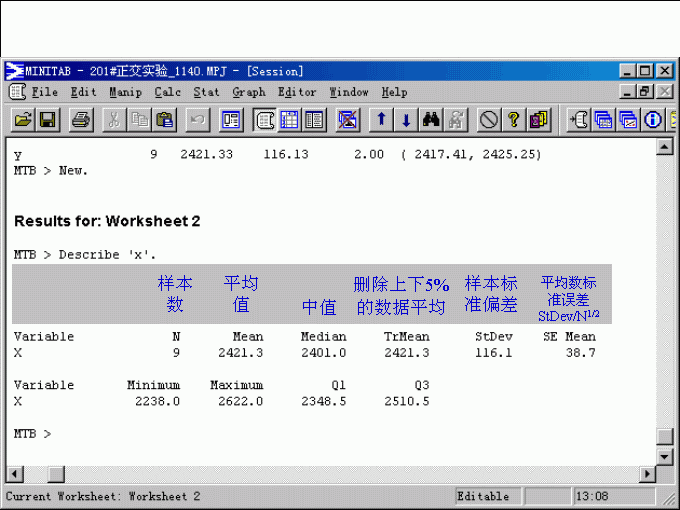Open the Manip menu

click(x=125, y=92)
